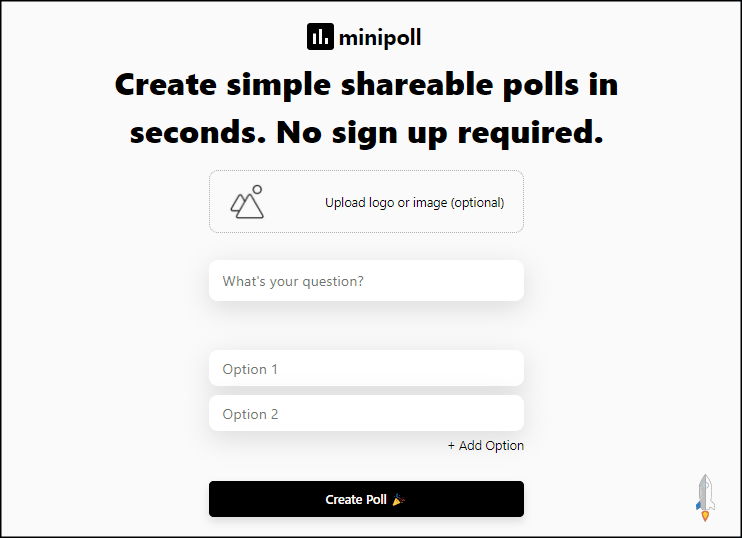Image resolution: width=742 pixels, height=538 pixels.
Task: Select the Option 2 input box
Action: pyautogui.click(x=366, y=414)
